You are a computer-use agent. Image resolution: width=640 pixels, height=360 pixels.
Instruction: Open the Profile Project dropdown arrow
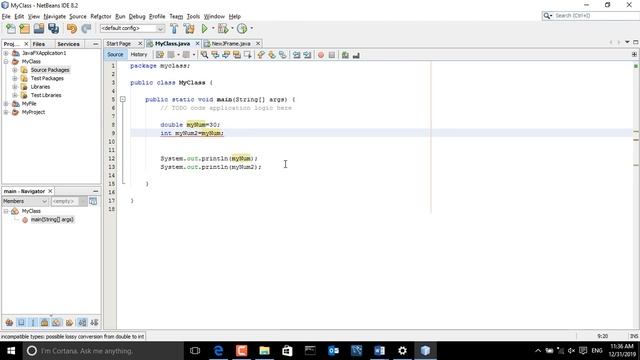click(251, 29)
